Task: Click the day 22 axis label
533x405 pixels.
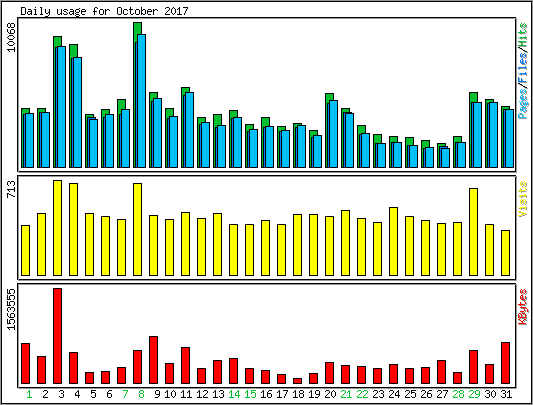Action: (x=362, y=394)
